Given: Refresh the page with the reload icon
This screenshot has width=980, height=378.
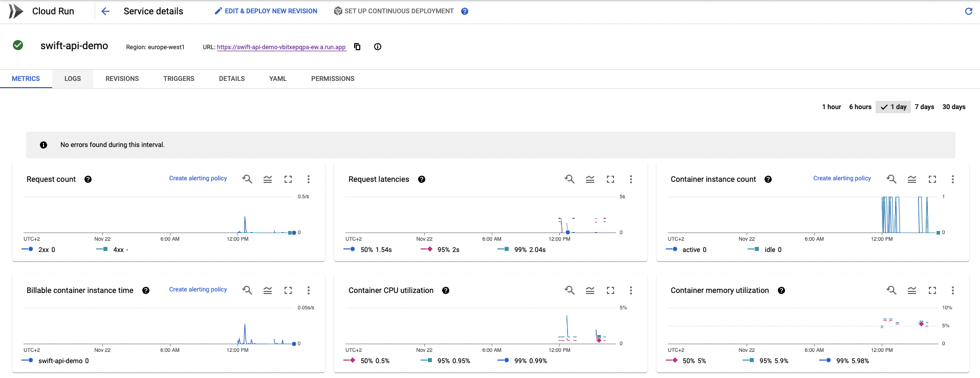Looking at the screenshot, I should point(968,11).
